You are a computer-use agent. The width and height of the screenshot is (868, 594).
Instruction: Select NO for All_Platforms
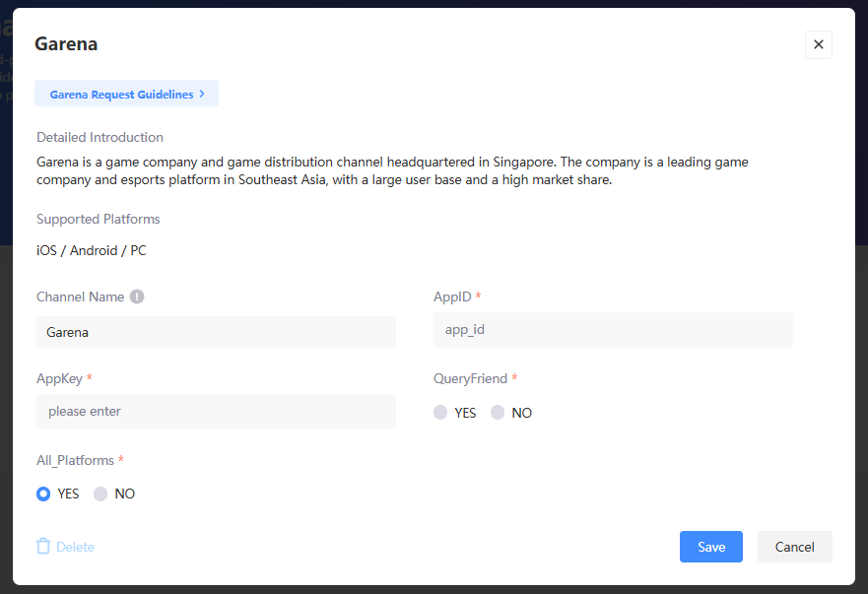100,494
